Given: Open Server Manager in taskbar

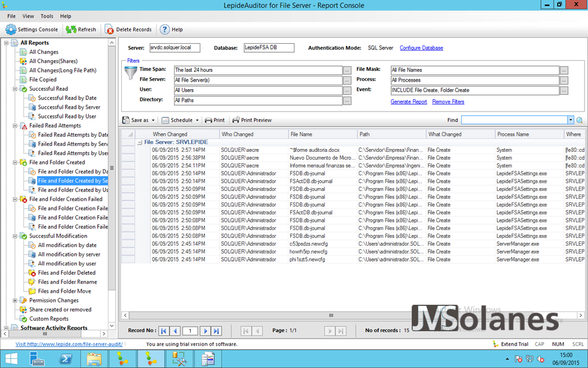Looking at the screenshot, I should click(x=37, y=359).
